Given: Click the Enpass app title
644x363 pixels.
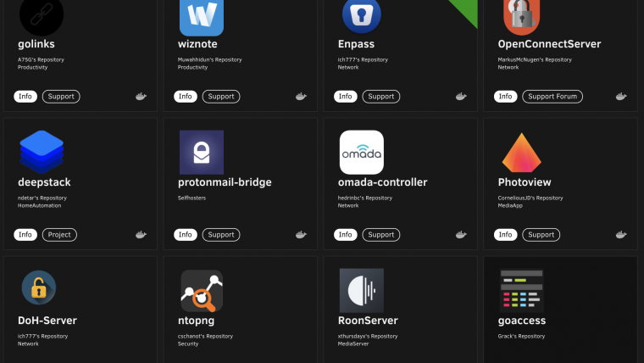Looking at the screenshot, I should pyautogui.click(x=356, y=44).
